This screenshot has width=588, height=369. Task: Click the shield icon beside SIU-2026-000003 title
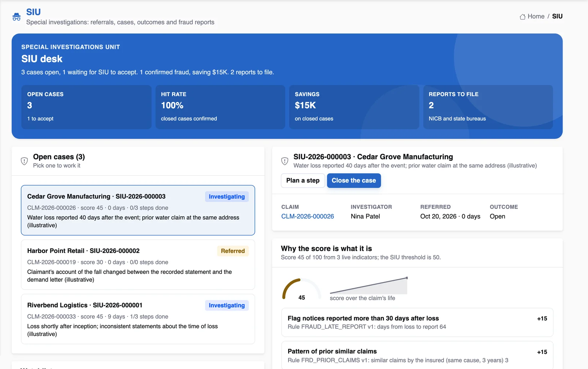coord(284,161)
